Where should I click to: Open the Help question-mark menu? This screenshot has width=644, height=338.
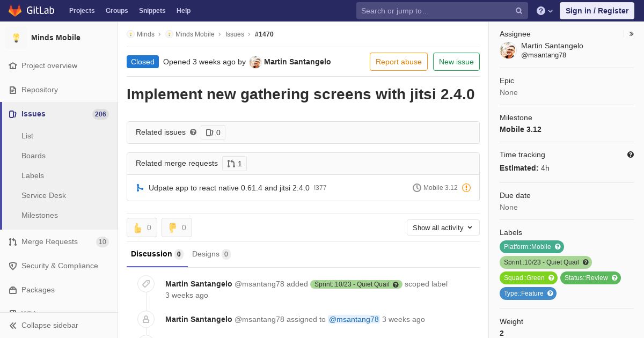click(x=545, y=11)
